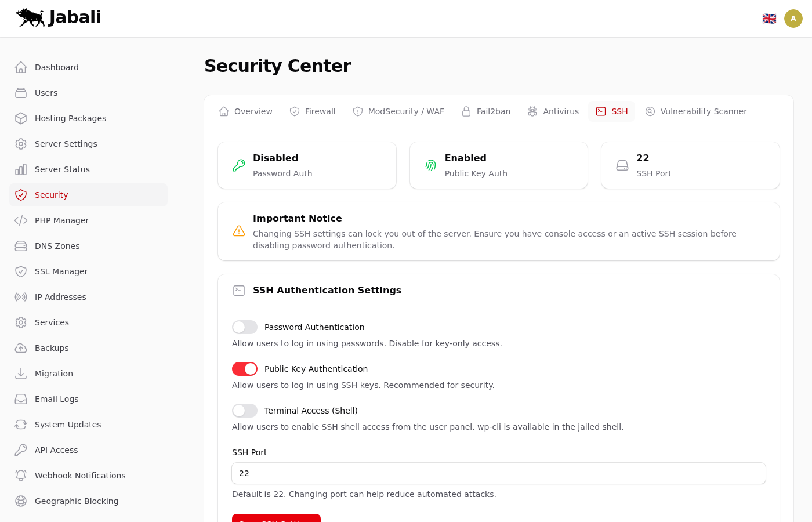The width and height of the screenshot is (812, 522).
Task: Disable the Public Key Authentication toggle
Action: 245,369
